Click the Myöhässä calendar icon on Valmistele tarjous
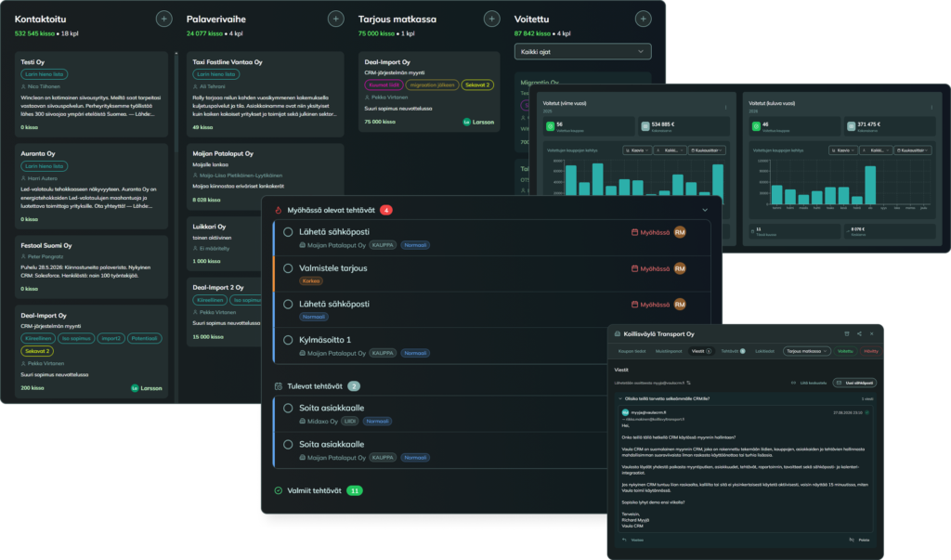The height and width of the screenshot is (560, 951). coord(634,268)
